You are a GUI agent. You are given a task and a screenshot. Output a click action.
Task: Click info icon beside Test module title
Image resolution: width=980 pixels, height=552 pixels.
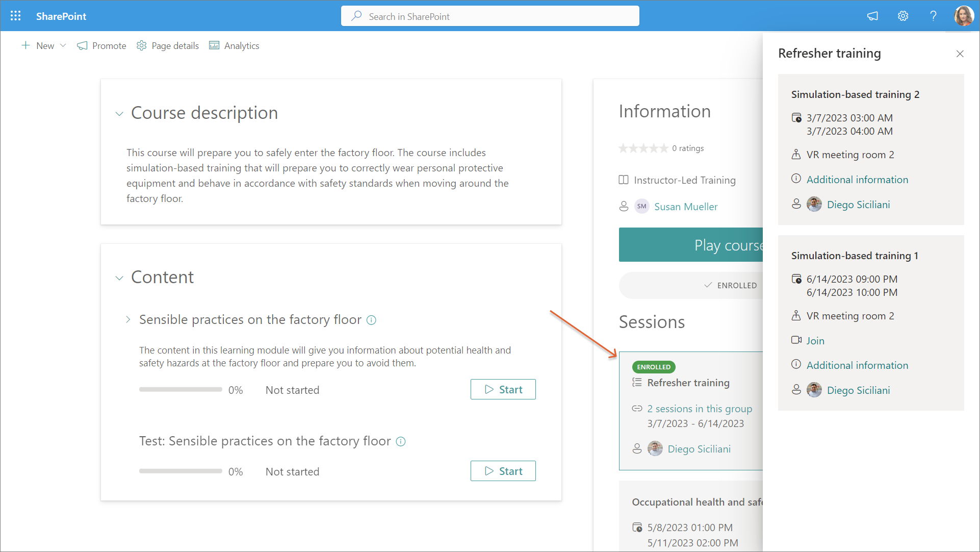pyautogui.click(x=401, y=442)
